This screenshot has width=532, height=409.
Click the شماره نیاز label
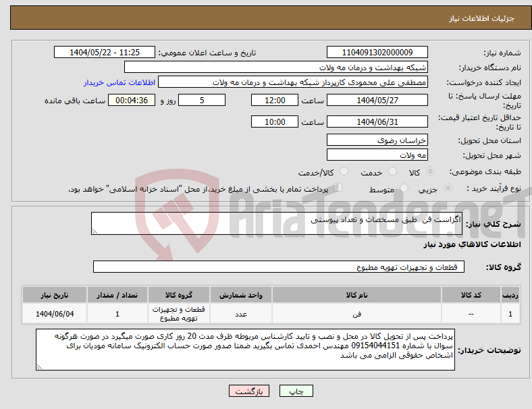click(502, 53)
